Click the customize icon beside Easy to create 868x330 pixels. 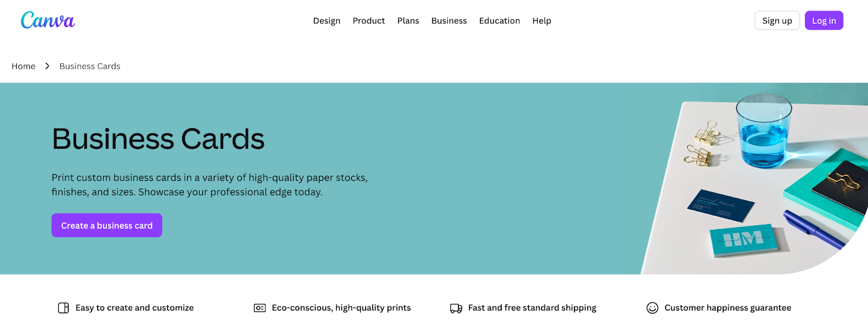pyautogui.click(x=63, y=308)
